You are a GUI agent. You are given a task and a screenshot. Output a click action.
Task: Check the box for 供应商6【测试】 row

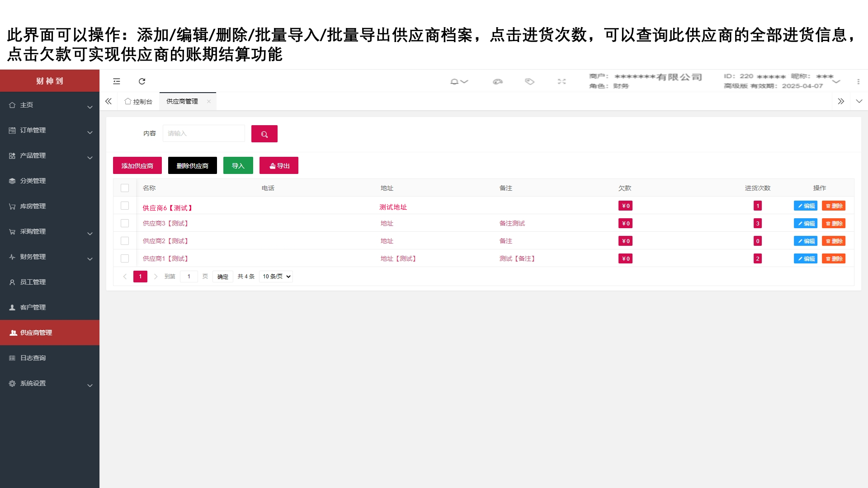click(125, 206)
